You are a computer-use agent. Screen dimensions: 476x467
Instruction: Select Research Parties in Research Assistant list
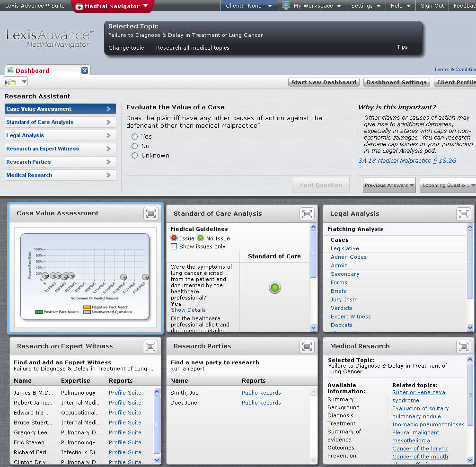[61, 162]
